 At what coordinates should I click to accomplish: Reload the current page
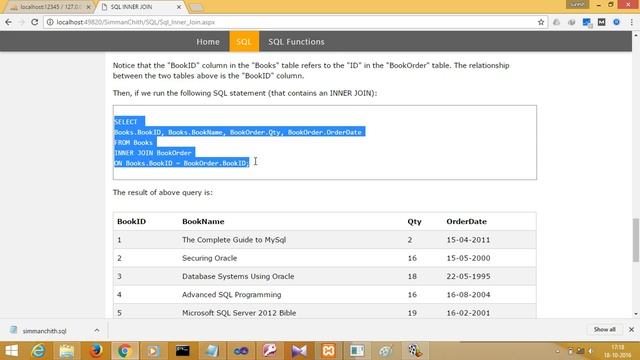[35, 22]
